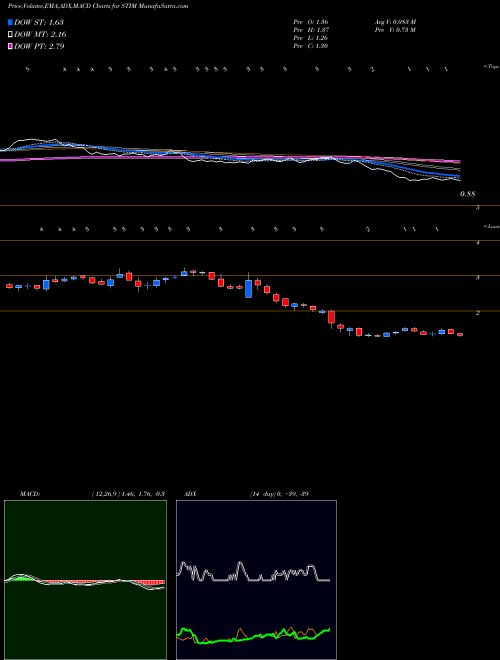Open the MACD indicator thumbnail chart
The image size is (500, 660).
pyautogui.click(x=85, y=580)
